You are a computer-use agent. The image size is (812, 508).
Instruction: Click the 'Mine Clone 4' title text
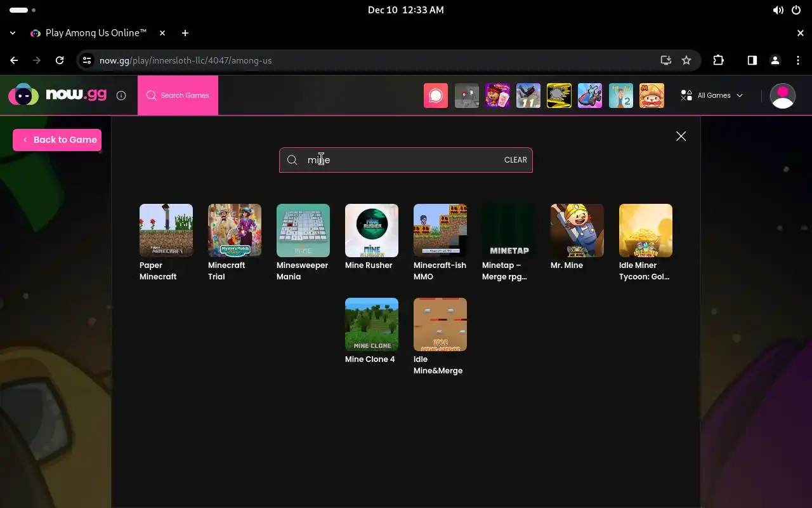370,359
